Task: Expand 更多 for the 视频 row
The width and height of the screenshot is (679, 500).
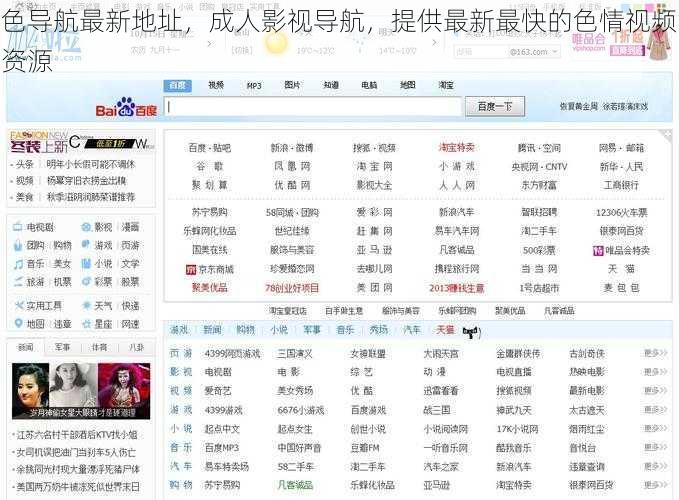Action: pos(655,390)
